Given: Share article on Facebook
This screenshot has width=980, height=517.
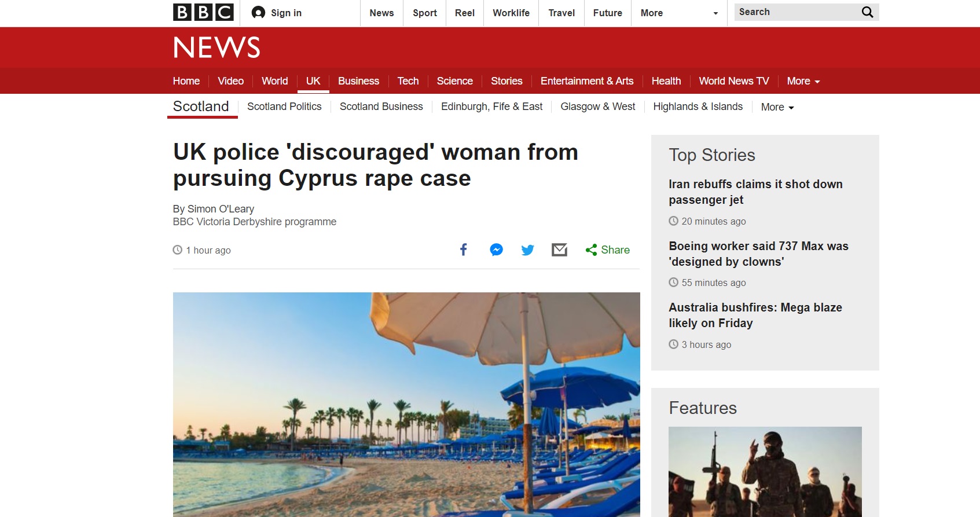Looking at the screenshot, I should point(464,250).
